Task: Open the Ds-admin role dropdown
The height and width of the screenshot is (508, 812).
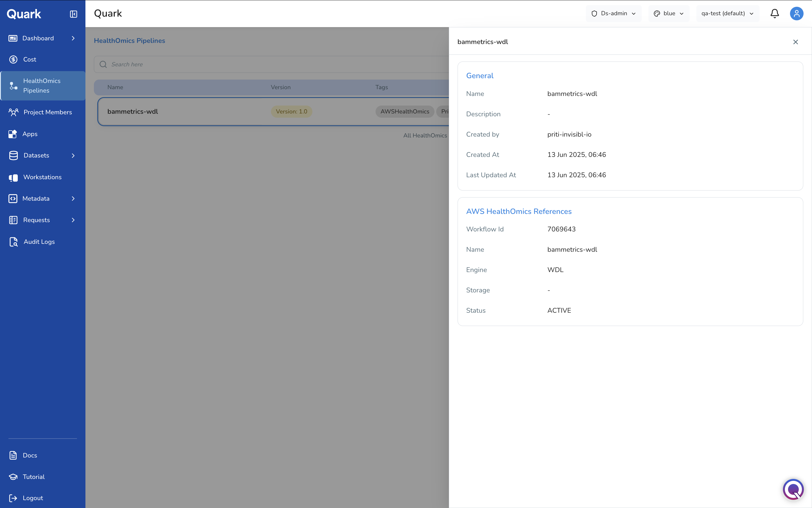Action: point(613,14)
